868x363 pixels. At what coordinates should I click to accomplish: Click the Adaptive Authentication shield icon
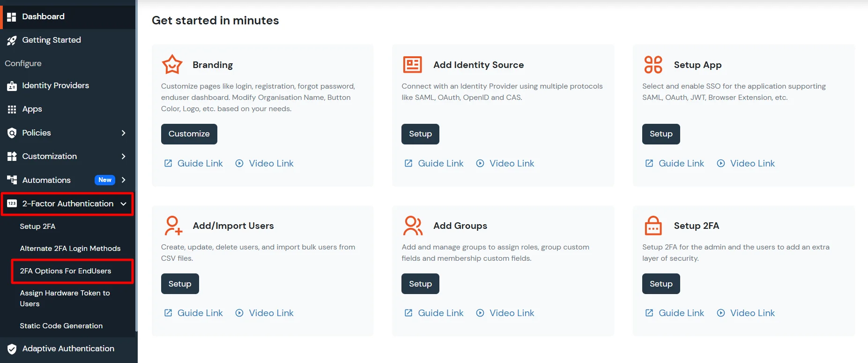tap(12, 348)
